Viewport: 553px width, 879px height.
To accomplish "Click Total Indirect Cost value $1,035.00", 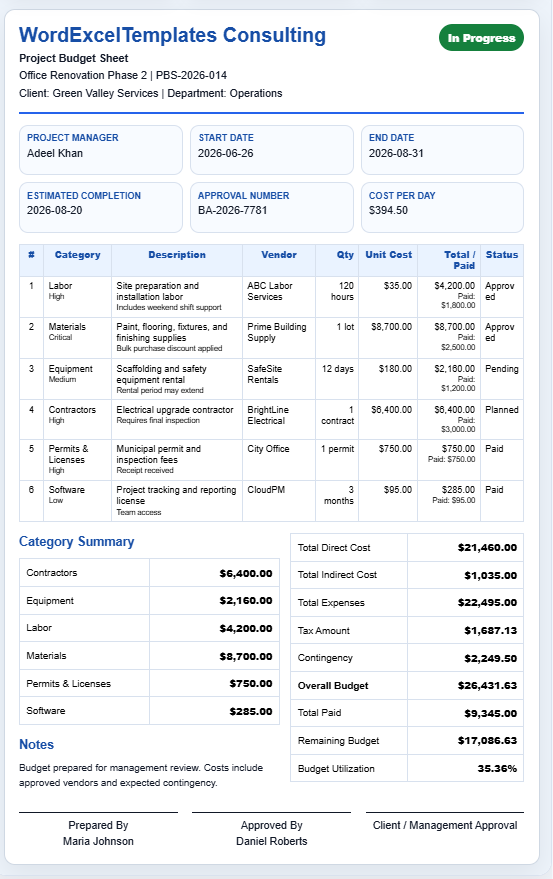I will [x=491, y=576].
